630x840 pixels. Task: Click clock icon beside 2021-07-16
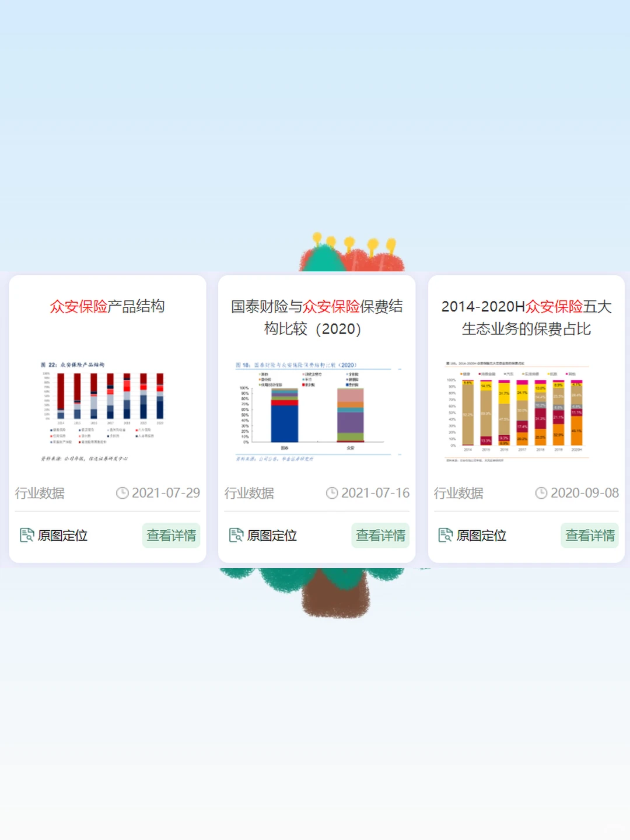[331, 493]
